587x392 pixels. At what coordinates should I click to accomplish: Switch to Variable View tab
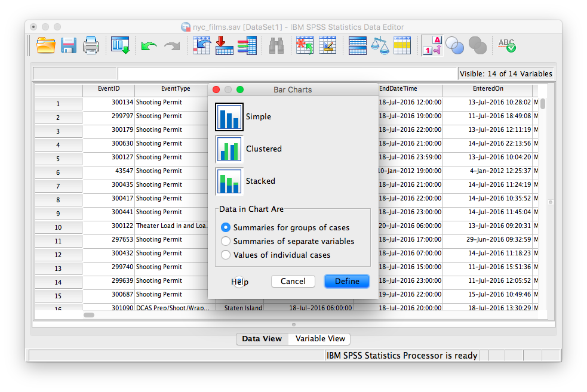pos(320,339)
